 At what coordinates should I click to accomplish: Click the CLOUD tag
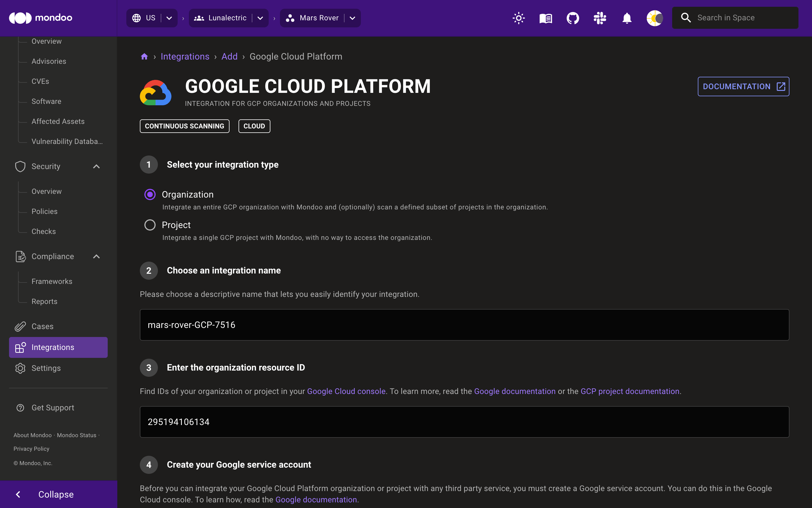254,126
